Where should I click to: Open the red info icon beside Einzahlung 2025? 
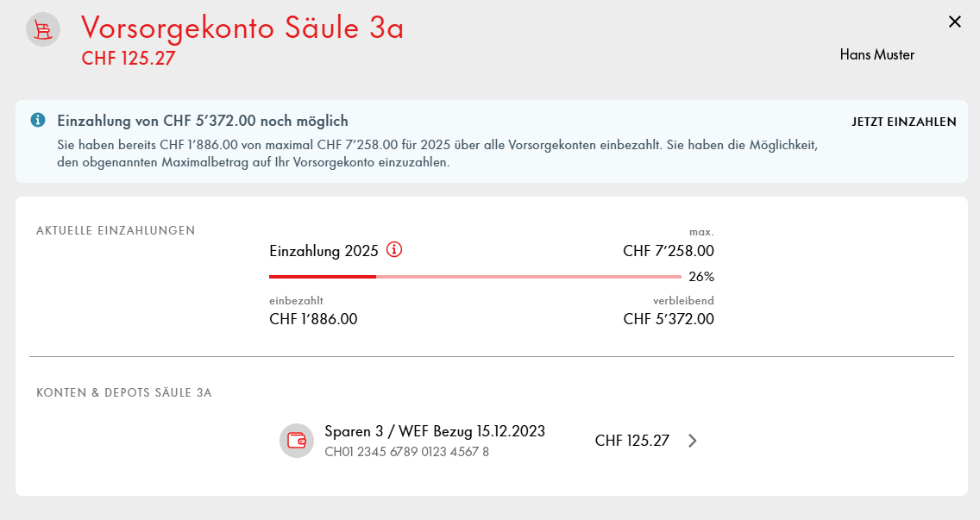pyautogui.click(x=394, y=250)
